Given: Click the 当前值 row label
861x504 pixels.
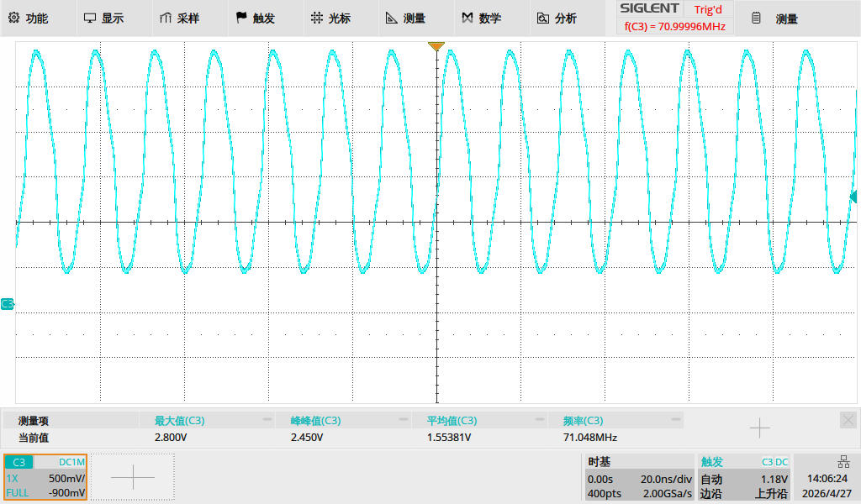Looking at the screenshot, I should pyautogui.click(x=34, y=438).
